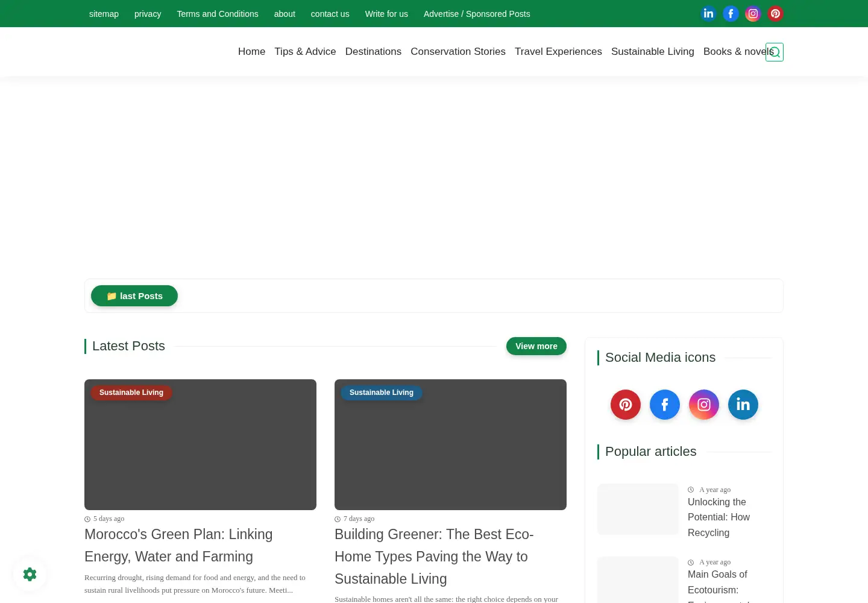Click Sustainable Living tag on Eco-Home post

[382, 393]
